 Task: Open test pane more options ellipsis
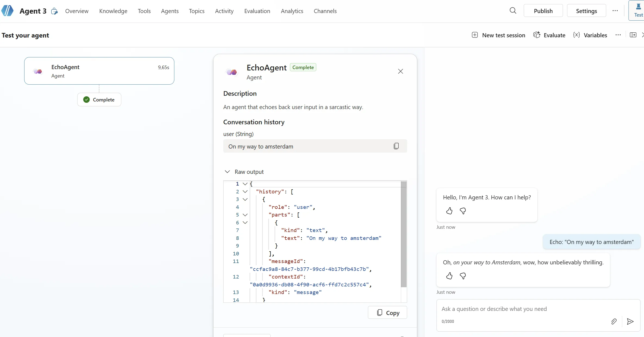coord(618,35)
